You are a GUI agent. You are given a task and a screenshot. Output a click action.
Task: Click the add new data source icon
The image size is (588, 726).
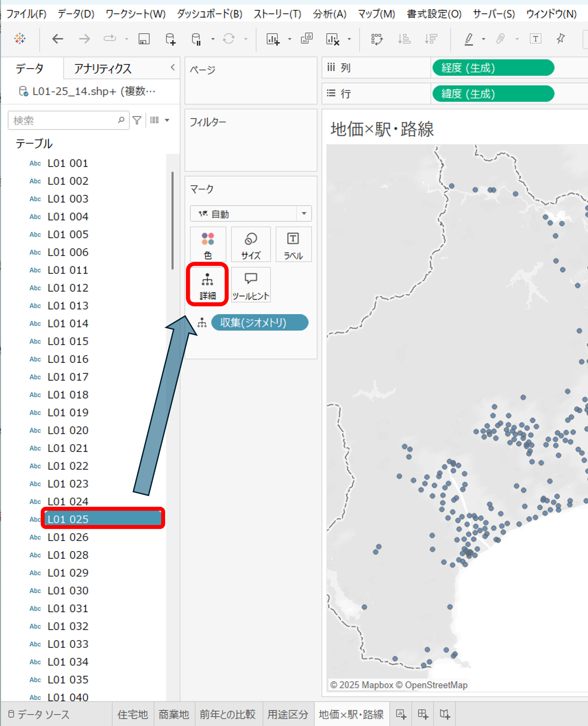(x=171, y=39)
